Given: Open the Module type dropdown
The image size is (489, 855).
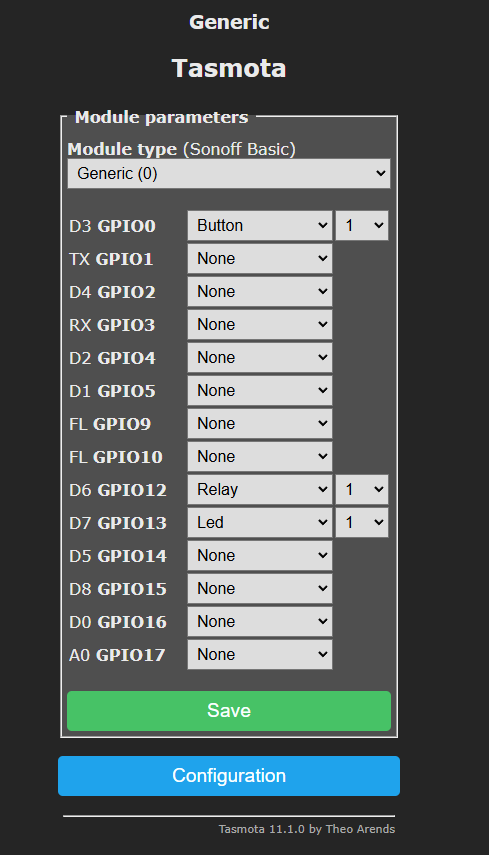Looking at the screenshot, I should pyautogui.click(x=229, y=173).
